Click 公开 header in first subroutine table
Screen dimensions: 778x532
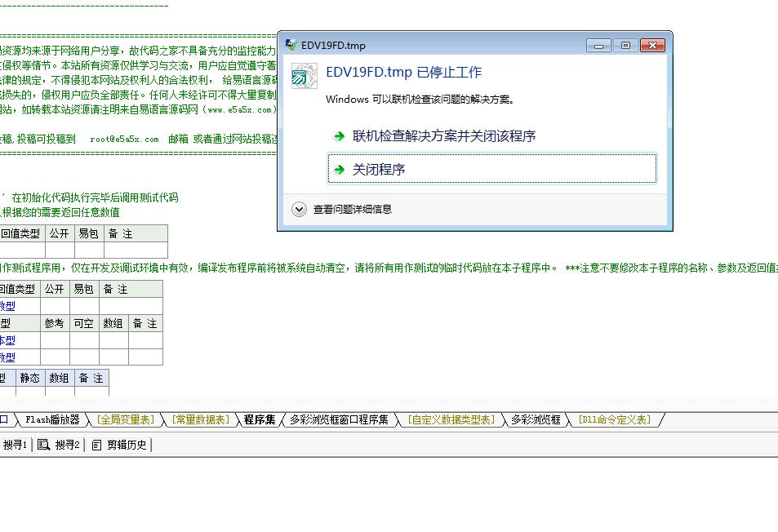[60, 233]
